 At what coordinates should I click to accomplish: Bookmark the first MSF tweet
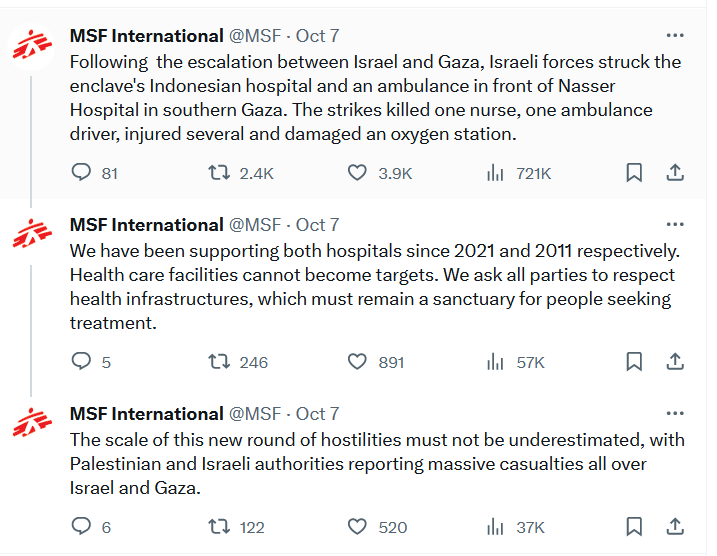coord(634,173)
